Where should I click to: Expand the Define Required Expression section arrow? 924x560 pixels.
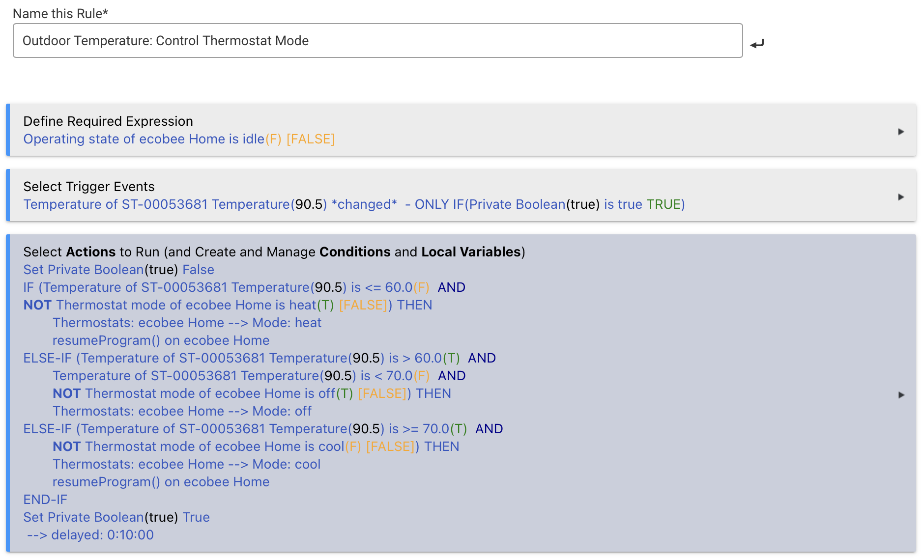coord(901,132)
